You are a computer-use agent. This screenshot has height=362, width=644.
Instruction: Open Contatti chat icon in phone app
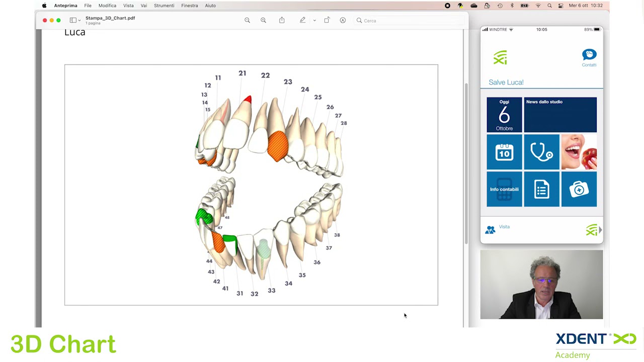(x=589, y=57)
